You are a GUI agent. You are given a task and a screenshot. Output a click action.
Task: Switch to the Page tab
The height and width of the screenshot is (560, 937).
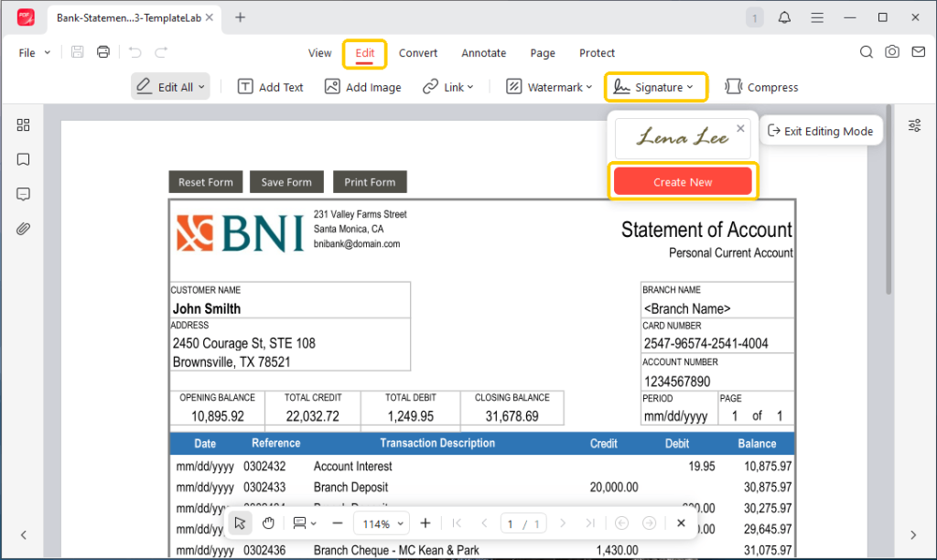[543, 52]
